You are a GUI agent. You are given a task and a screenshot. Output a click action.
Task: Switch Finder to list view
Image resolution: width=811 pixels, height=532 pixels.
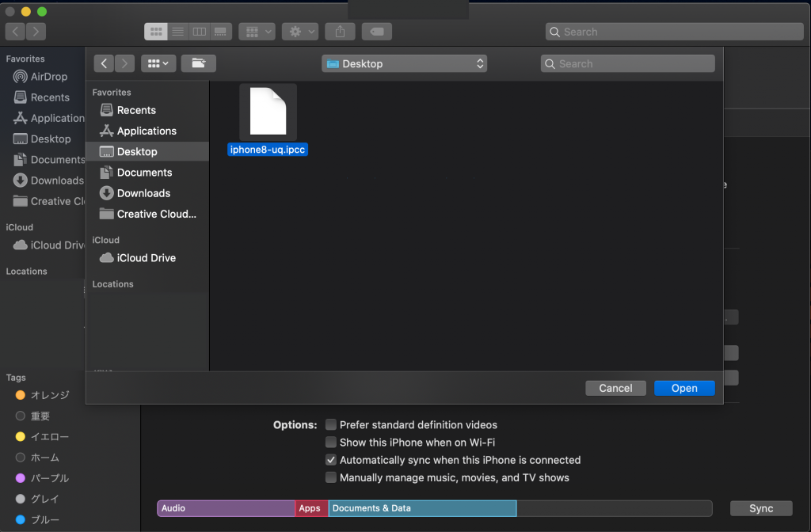pyautogui.click(x=177, y=32)
